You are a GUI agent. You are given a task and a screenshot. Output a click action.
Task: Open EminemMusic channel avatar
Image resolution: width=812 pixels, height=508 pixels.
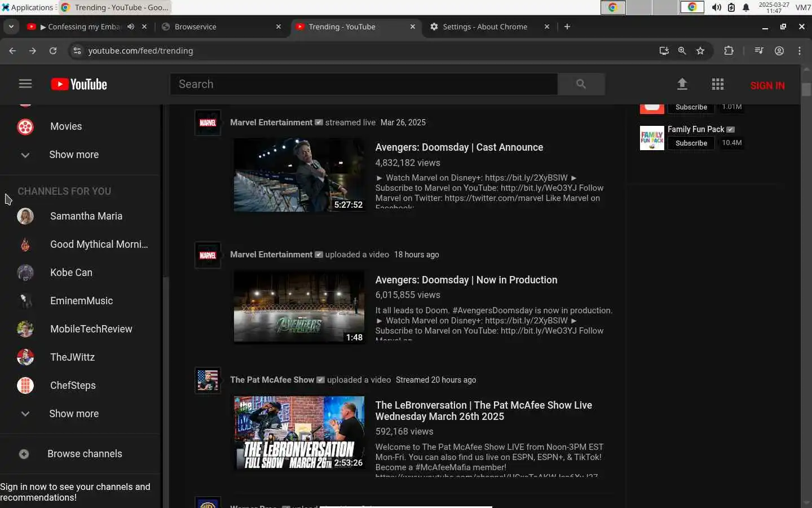click(x=25, y=301)
